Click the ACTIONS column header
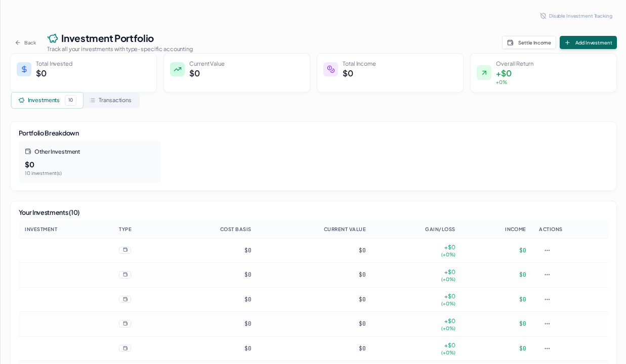 [x=551, y=229]
